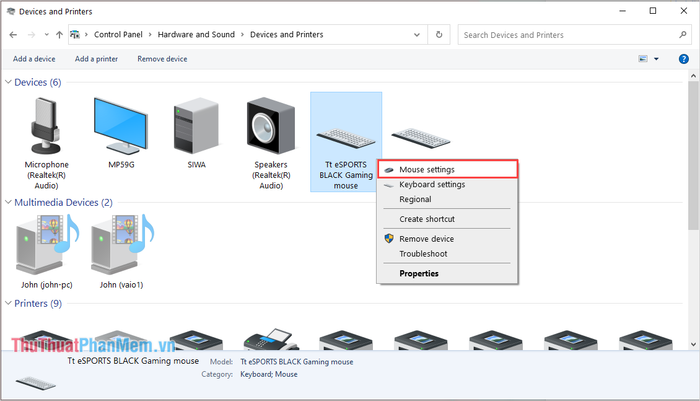Click the Model value in details pane
The height and width of the screenshot is (401, 700).
[296, 362]
